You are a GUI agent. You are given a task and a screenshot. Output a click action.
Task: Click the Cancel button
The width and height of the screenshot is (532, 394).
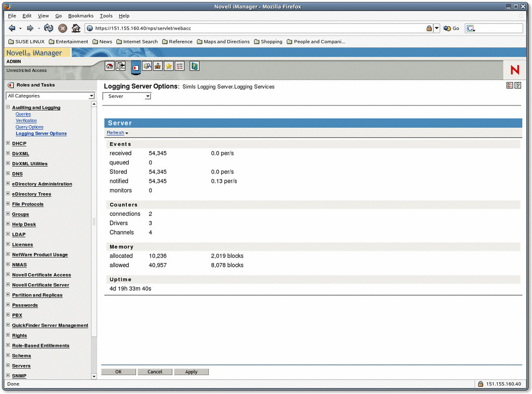(155, 372)
